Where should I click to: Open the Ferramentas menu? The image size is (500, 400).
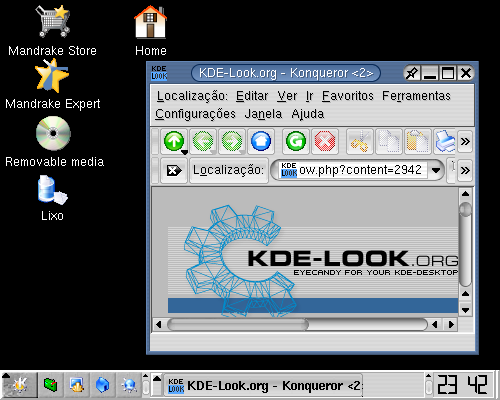(416, 96)
